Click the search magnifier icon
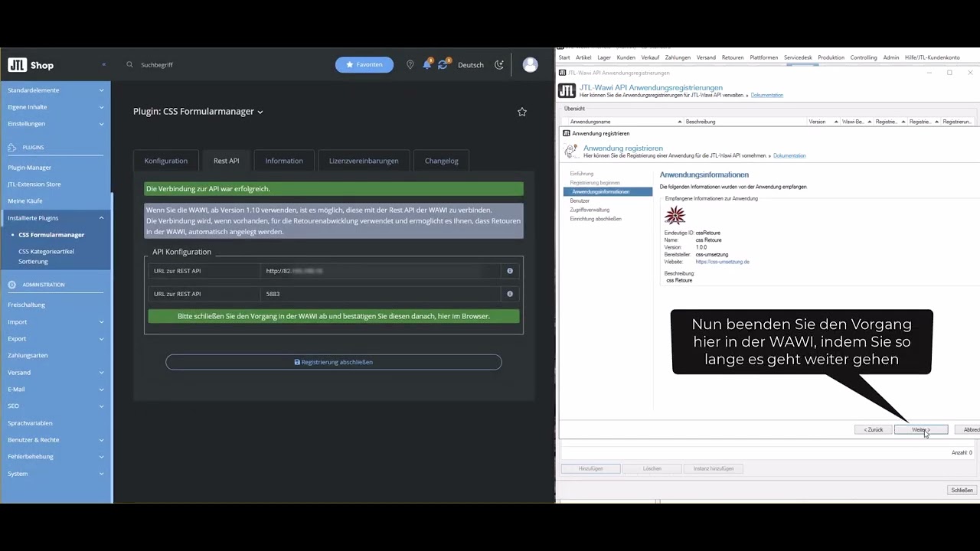The image size is (980, 551). (129, 65)
